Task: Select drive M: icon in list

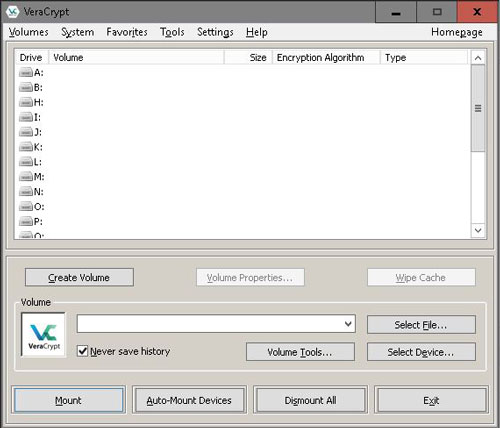Action: click(x=26, y=176)
